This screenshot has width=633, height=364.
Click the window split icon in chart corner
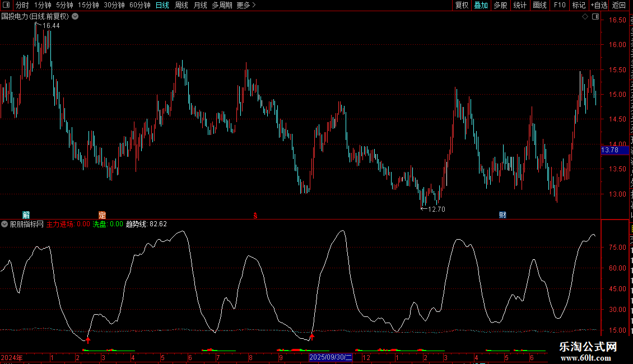pyautogui.click(x=595, y=17)
